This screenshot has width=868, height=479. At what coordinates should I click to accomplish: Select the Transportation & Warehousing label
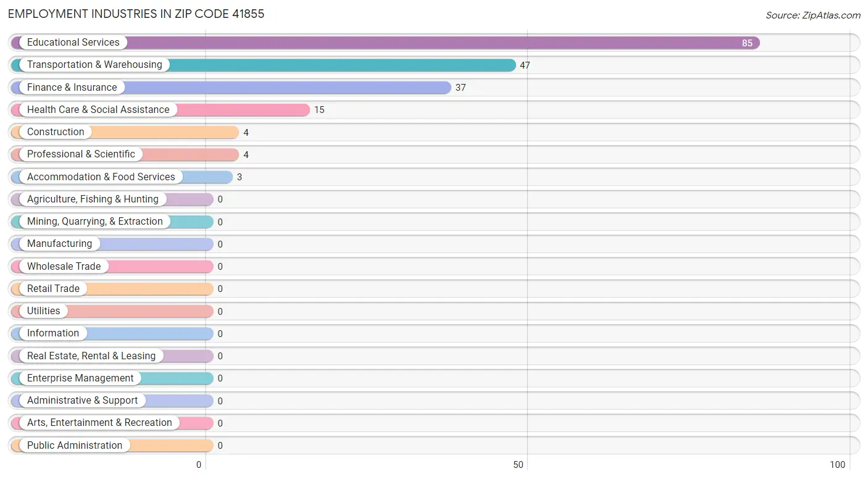(x=94, y=65)
